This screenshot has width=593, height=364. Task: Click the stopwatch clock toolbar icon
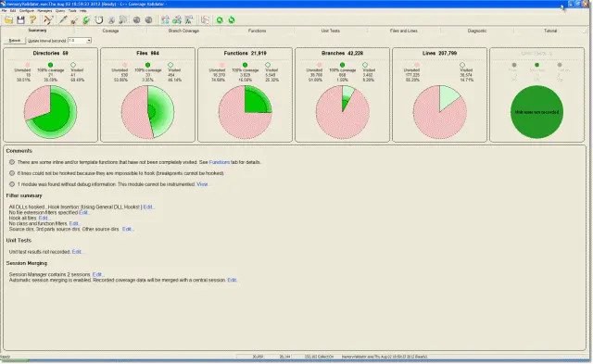pos(99,20)
